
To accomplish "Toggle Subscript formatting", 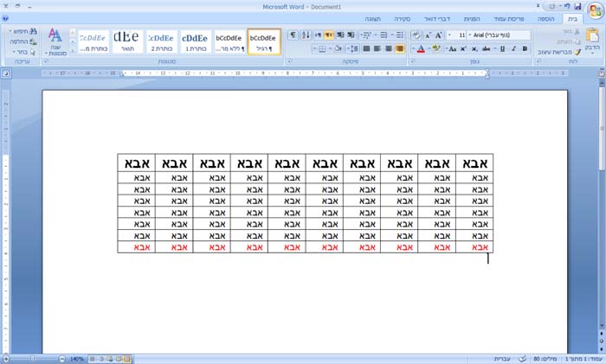I will (474, 48).
